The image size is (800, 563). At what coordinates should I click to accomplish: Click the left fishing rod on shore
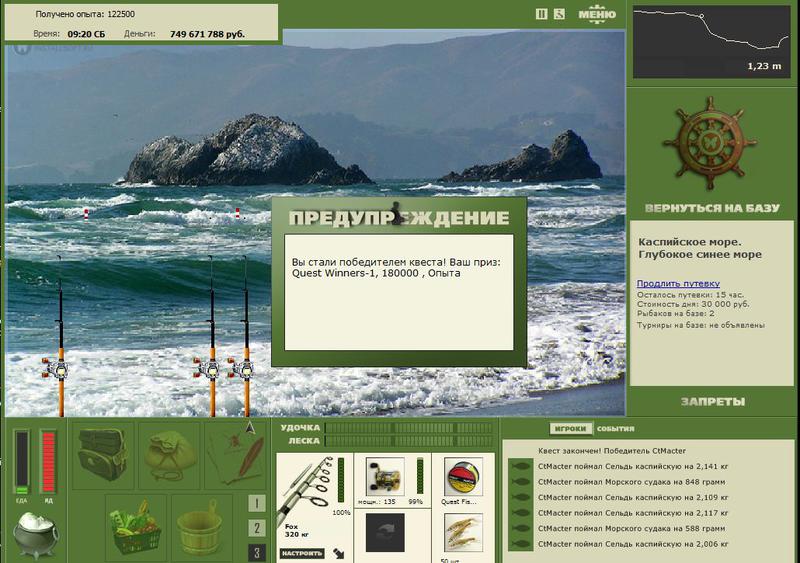pos(60,337)
